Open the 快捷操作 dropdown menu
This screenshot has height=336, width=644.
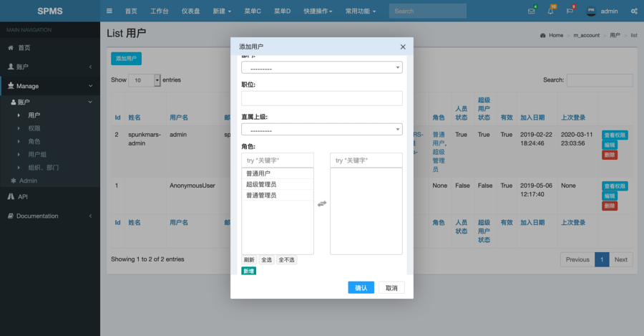coord(318,11)
